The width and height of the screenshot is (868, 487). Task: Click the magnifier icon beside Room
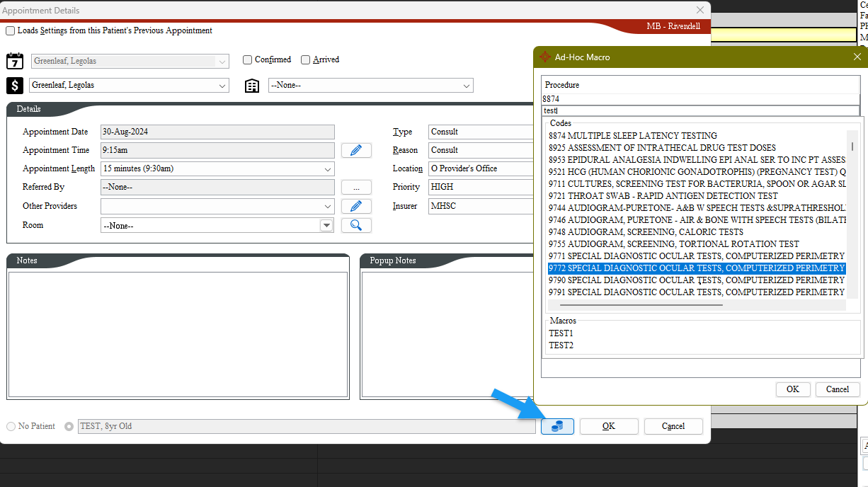(x=356, y=225)
